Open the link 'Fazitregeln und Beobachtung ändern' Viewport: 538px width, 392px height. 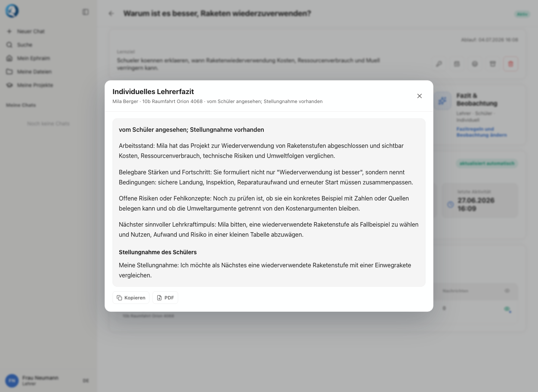(x=482, y=132)
